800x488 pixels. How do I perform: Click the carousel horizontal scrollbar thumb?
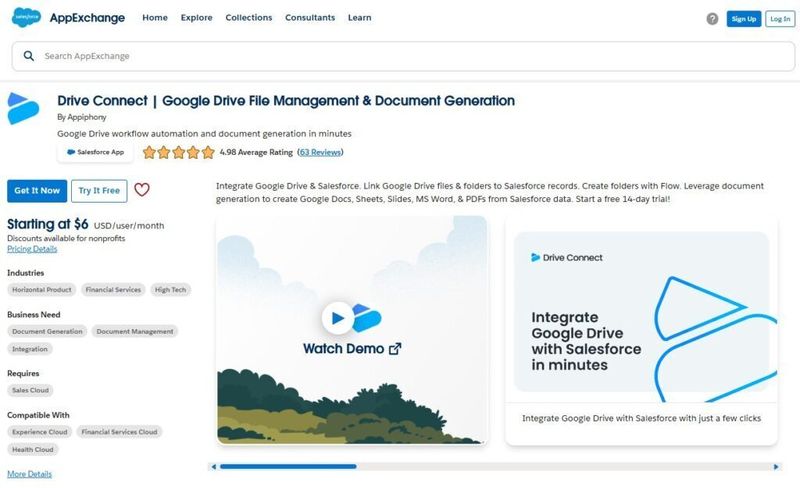(288, 467)
